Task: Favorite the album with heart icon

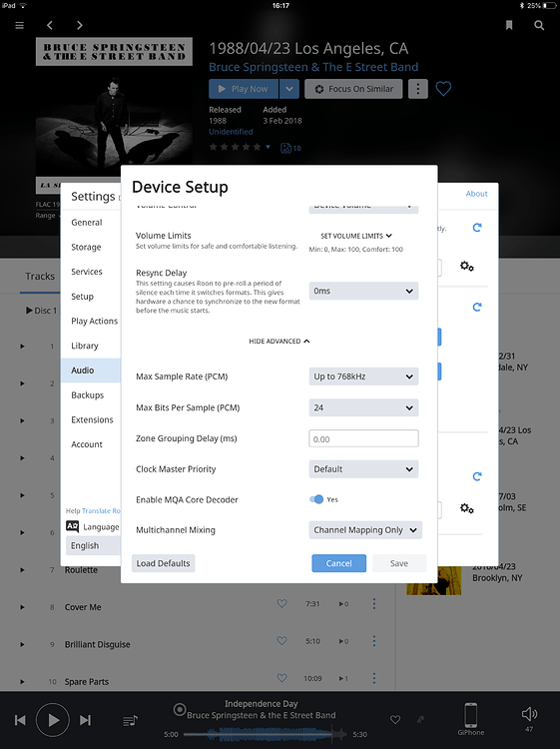Action: click(443, 88)
